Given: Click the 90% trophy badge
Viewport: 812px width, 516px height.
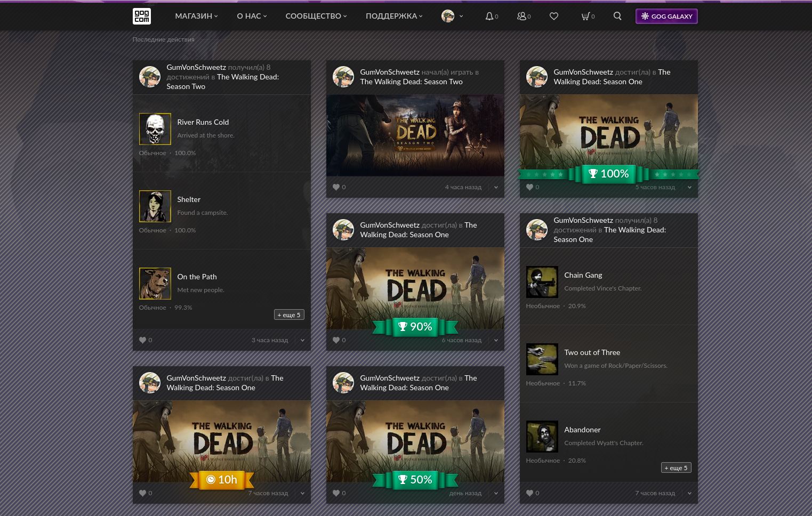Looking at the screenshot, I should (x=415, y=327).
